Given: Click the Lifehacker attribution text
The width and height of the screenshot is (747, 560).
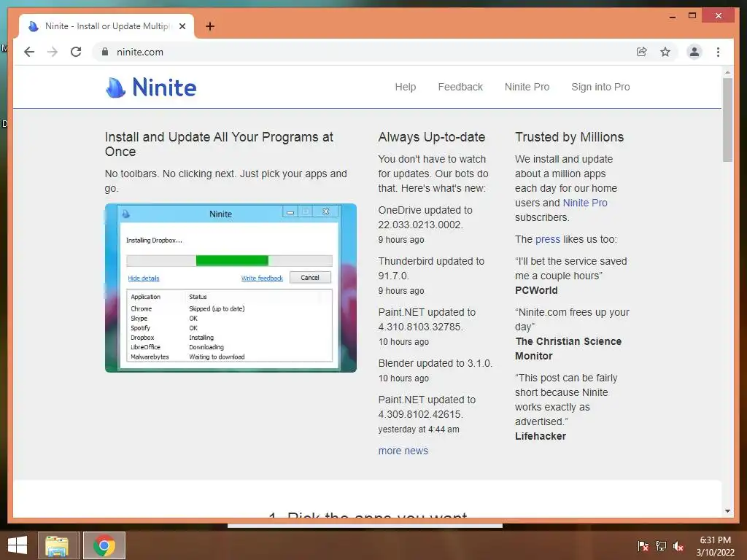Looking at the screenshot, I should 541,436.
